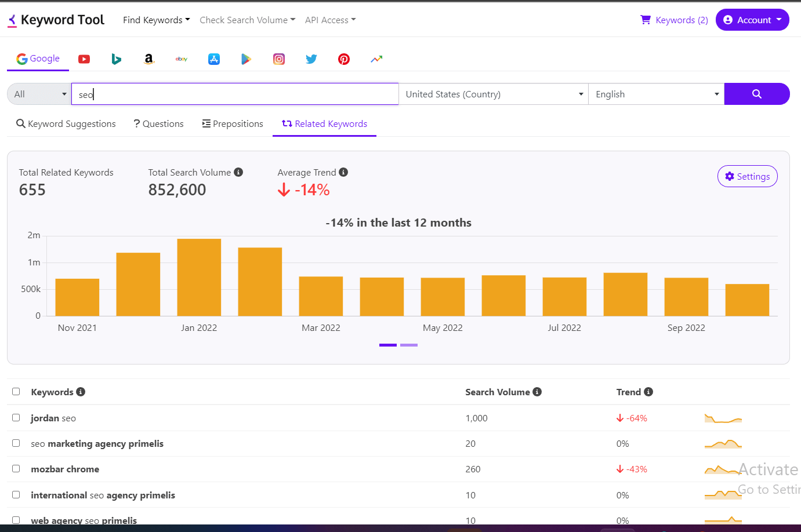This screenshot has width=801, height=532.
Task: Select the Pinterest keyword source
Action: point(344,59)
